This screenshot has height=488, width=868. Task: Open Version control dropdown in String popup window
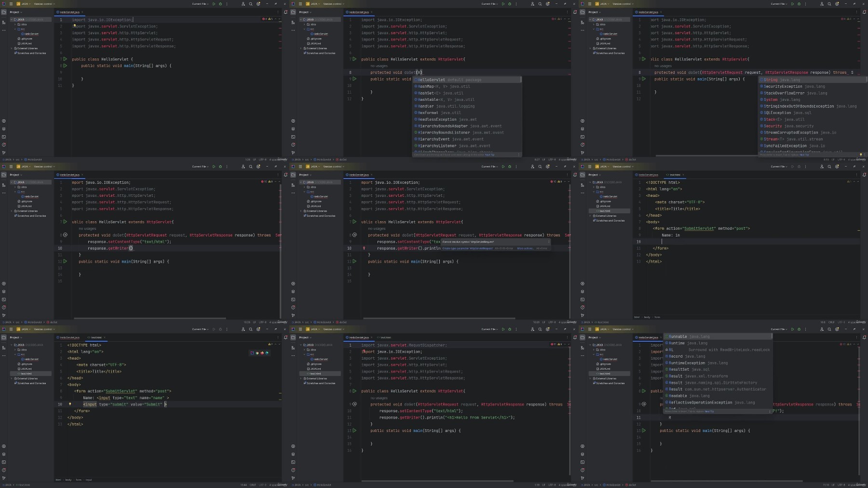tap(623, 4)
